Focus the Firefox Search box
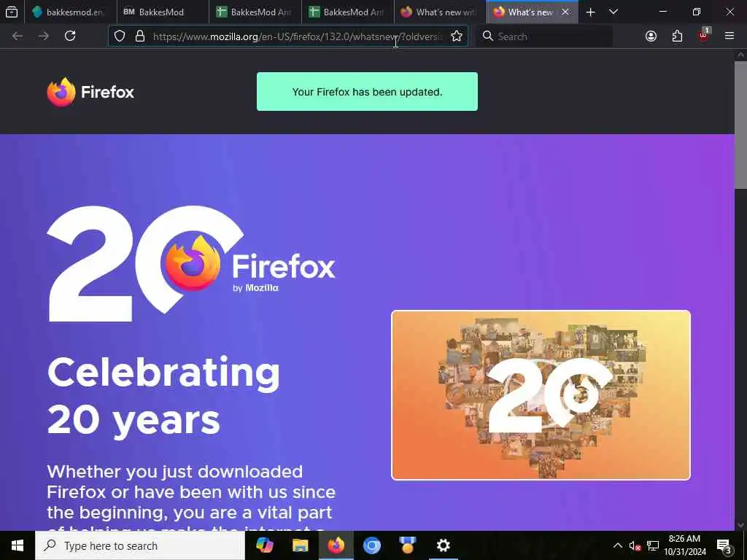Screen dimensions: 747x560 (544, 36)
